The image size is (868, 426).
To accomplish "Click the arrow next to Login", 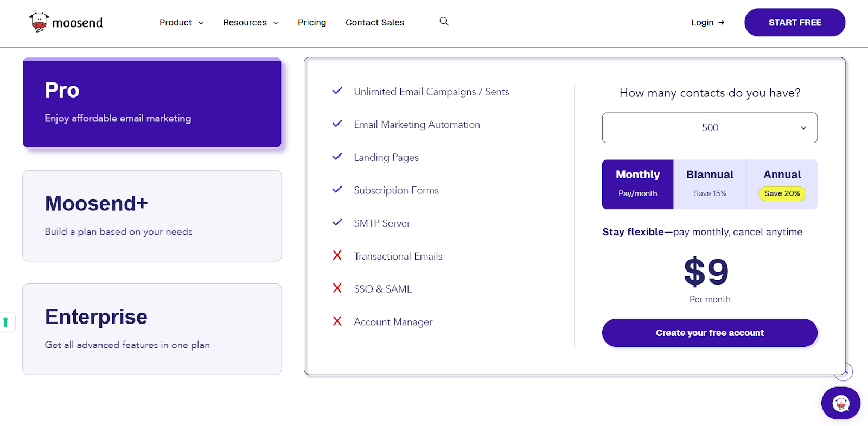I will (x=721, y=23).
